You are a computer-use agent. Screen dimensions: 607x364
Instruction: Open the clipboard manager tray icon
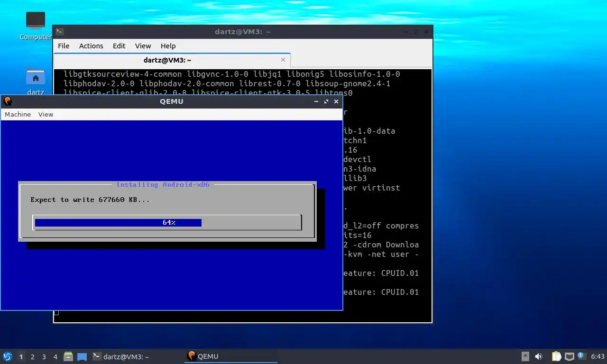click(557, 356)
